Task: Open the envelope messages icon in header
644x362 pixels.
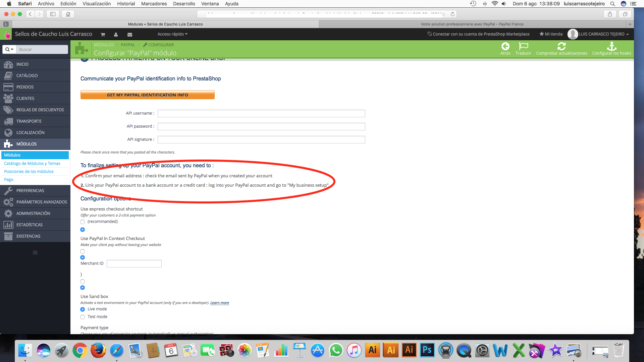Action: (130, 35)
